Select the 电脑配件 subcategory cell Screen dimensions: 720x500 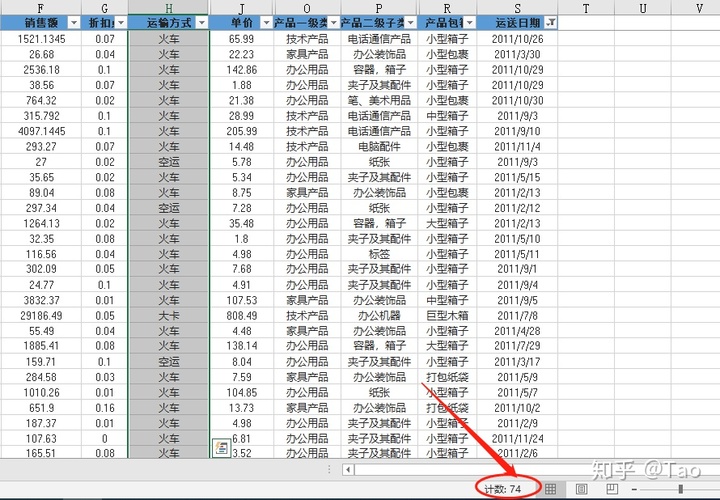click(379, 146)
